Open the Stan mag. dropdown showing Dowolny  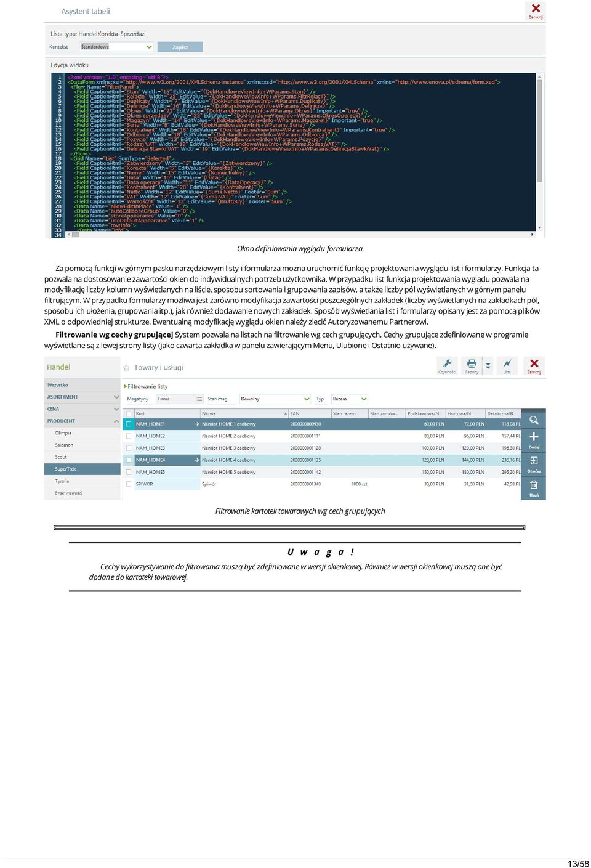click(x=275, y=399)
